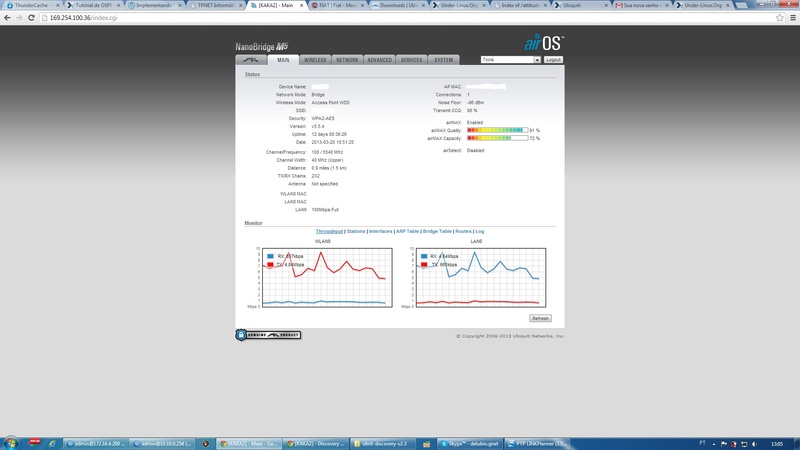Viewport: 800px width, 450px height.
Task: Bookmark page with the star icon
Action: click(x=780, y=17)
